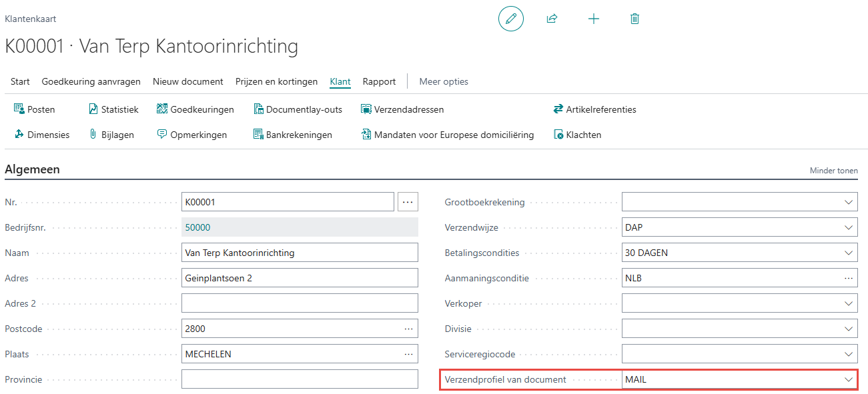Expand the Grootboekrekening dropdown

point(849,202)
